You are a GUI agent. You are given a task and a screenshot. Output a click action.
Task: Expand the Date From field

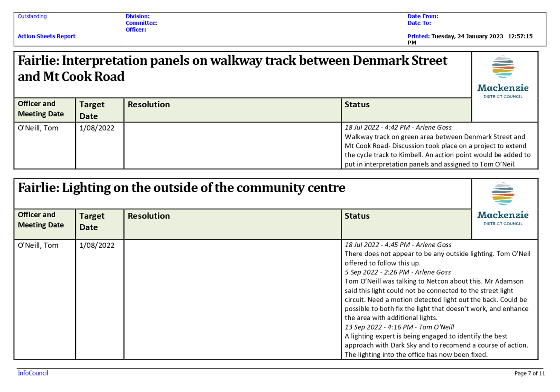[423, 16]
